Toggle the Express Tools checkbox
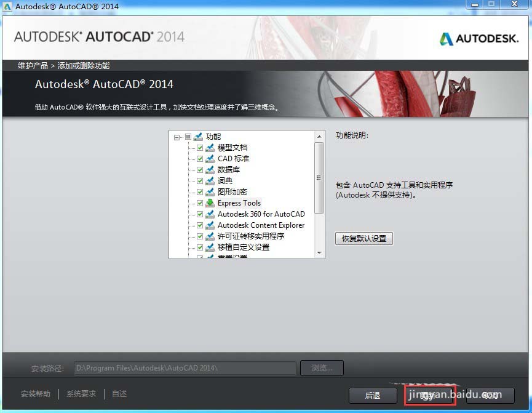 200,203
